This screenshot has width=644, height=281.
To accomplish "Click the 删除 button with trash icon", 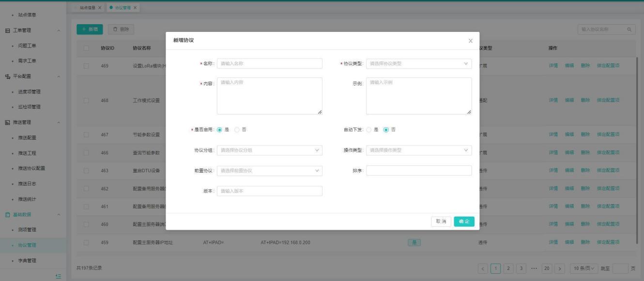I will click(121, 30).
